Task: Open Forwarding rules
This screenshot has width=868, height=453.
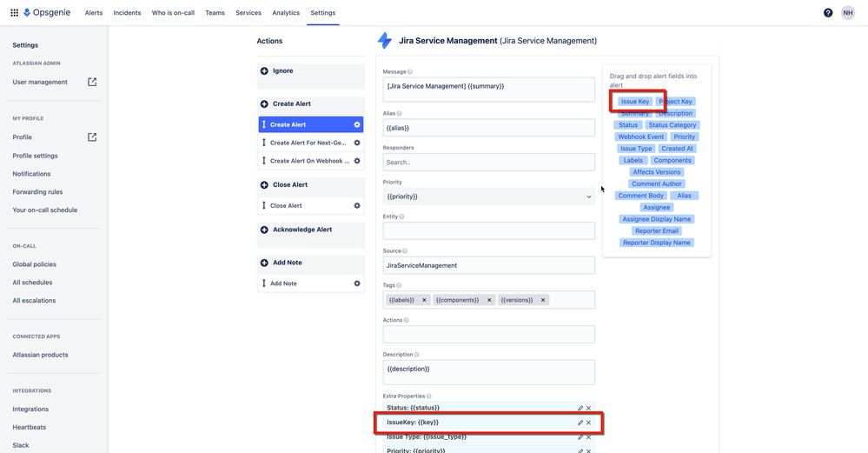Action: pos(37,192)
